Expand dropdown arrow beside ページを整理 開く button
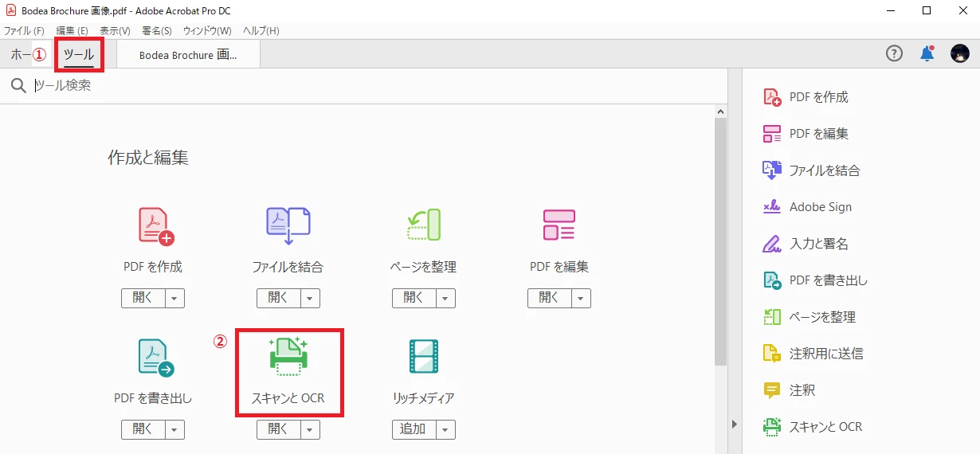Viewport: 980px width, 454px height. point(446,299)
